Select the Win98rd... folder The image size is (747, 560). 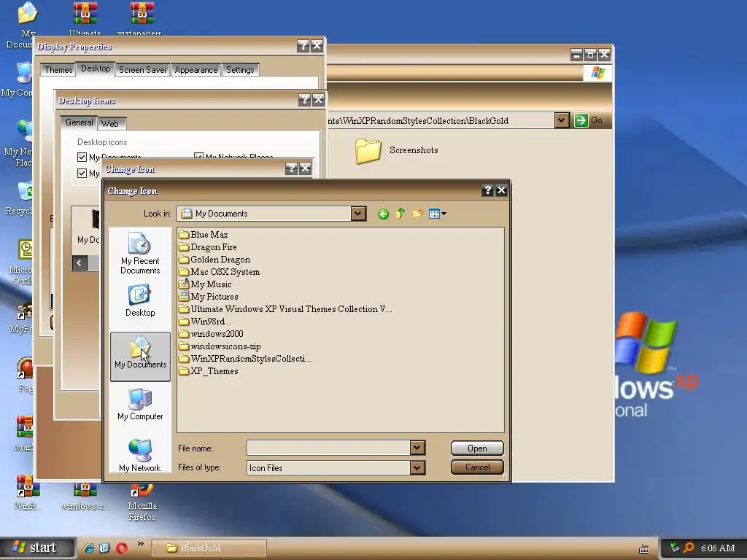point(205,322)
